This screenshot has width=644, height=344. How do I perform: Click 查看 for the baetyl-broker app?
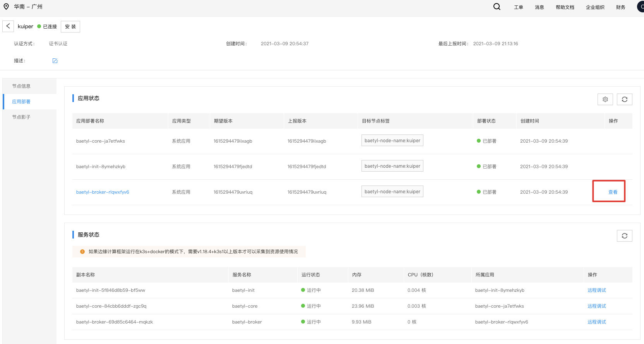(613, 192)
